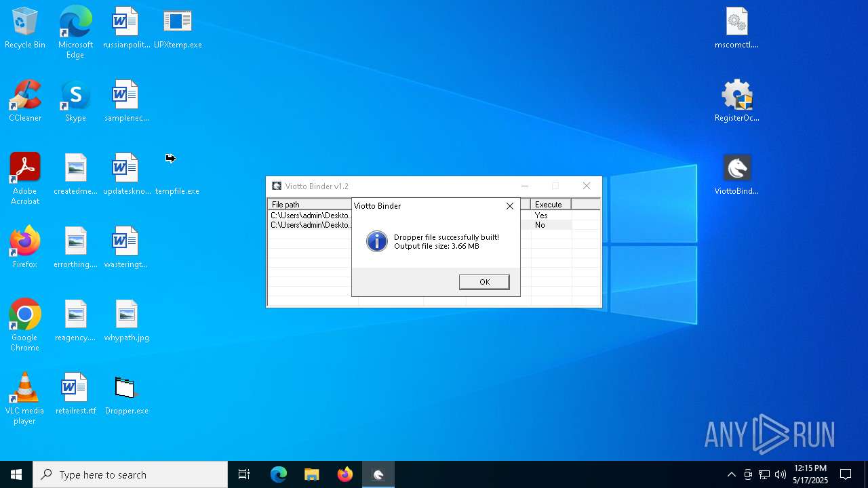The image size is (868, 488).
Task: Open the Recycle Bin desktop icon
Action: coord(25,28)
